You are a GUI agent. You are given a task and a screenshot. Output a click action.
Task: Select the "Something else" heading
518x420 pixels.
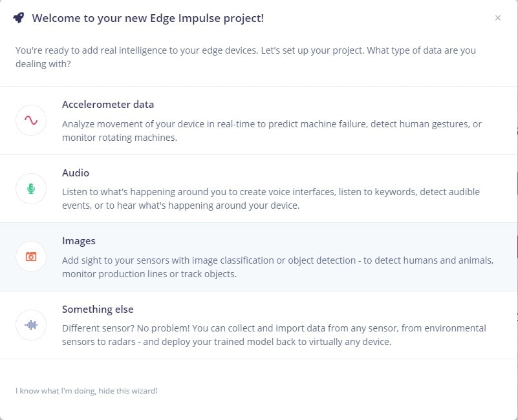click(98, 310)
